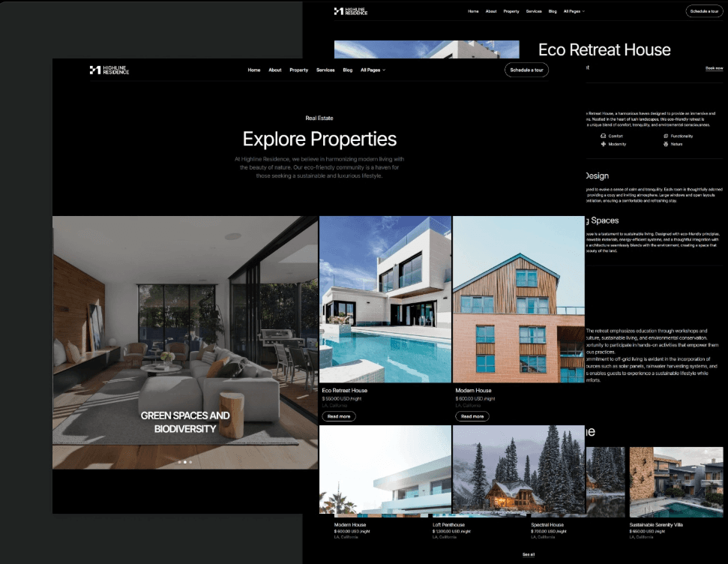Click the Real Estate label above heading
This screenshot has width=728, height=564.
(x=319, y=118)
